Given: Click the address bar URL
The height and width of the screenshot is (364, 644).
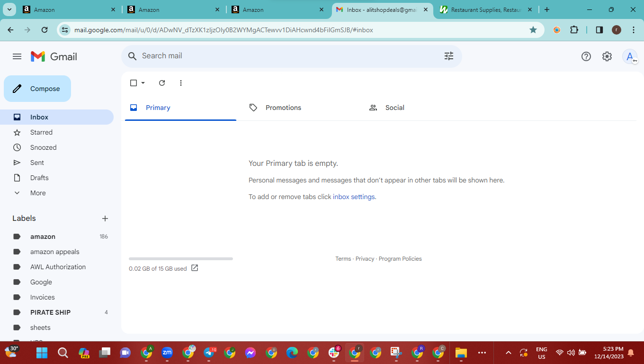Looking at the screenshot, I should [x=224, y=30].
